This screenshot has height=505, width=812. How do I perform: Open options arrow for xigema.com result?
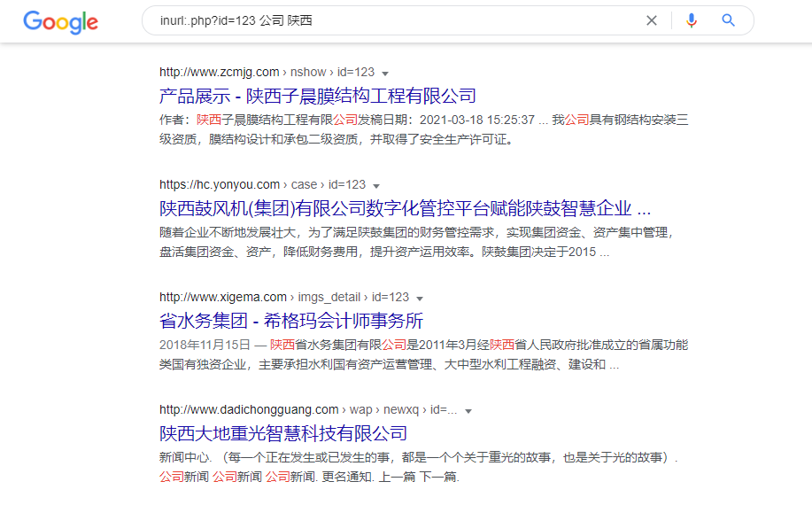click(x=420, y=299)
